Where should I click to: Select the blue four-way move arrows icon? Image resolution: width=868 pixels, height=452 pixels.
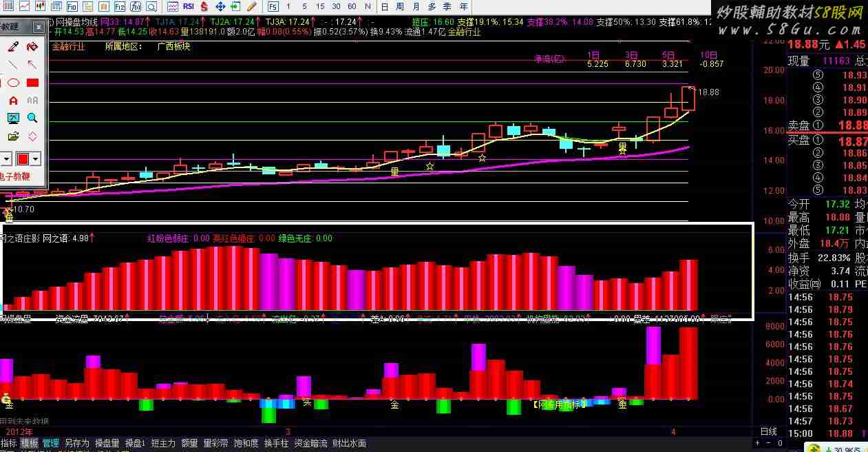tap(220, 6)
